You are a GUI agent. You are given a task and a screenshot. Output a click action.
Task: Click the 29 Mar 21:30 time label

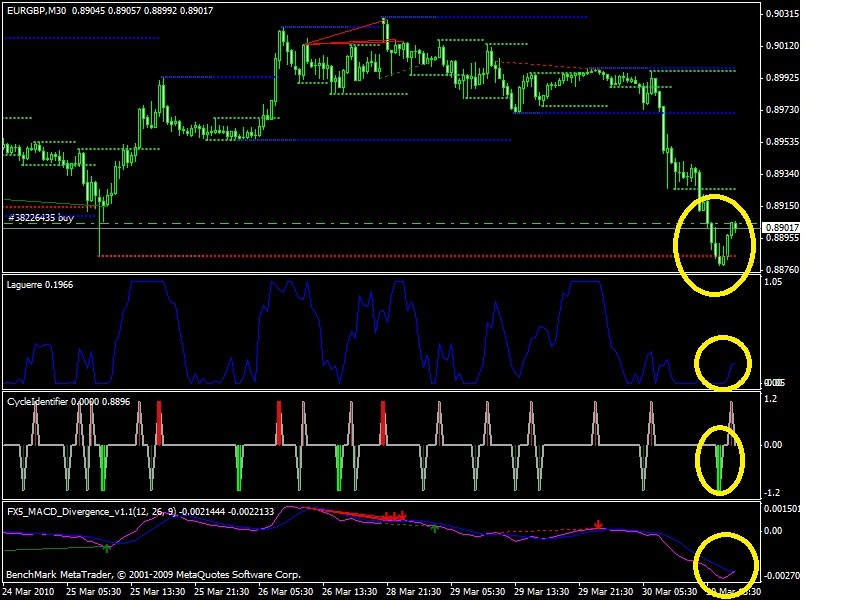pos(605,591)
